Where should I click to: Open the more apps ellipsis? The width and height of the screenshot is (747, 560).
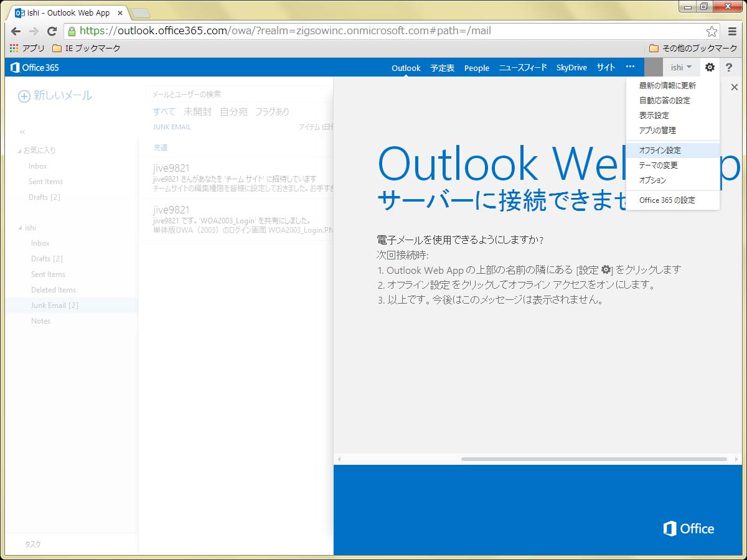tap(630, 67)
